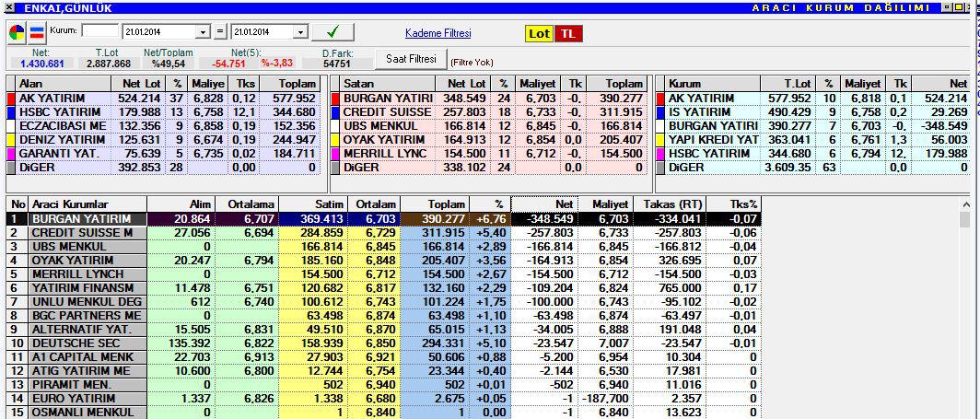Image resolution: width=980 pixels, height=419 pixels.
Task: Click blue swatch beside CREDIT SUISSE in Satan
Action: coord(335,112)
